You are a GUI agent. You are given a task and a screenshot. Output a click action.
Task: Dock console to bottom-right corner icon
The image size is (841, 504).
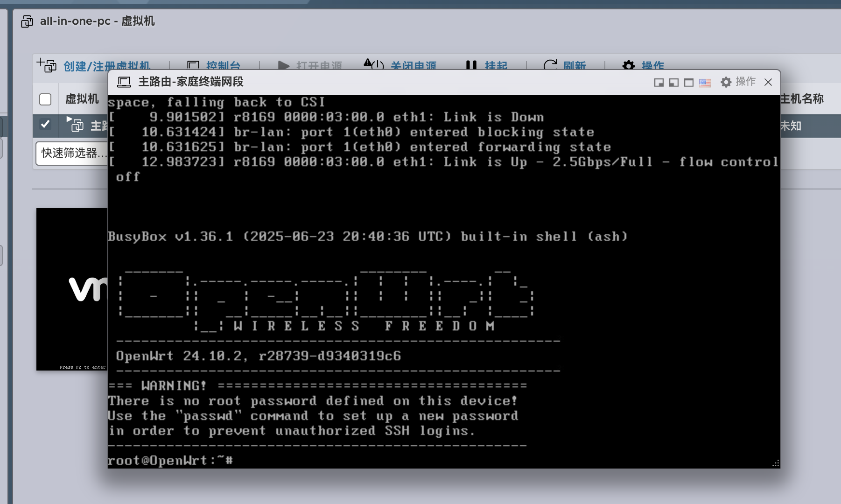click(659, 83)
